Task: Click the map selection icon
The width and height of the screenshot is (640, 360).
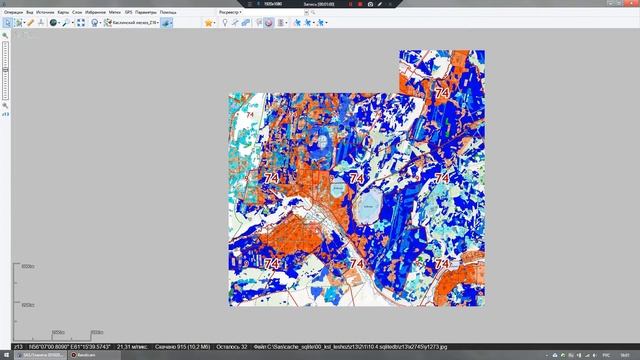Action: coord(108,23)
